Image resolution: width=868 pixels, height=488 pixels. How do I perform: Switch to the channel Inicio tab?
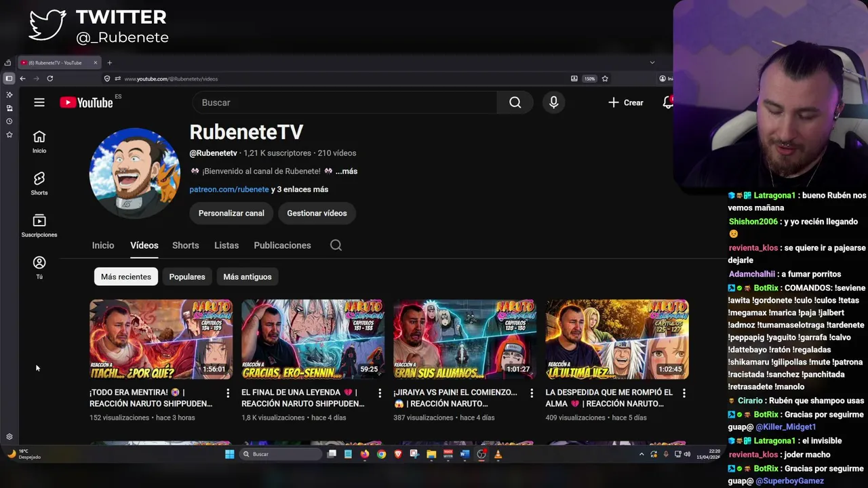[x=103, y=245]
